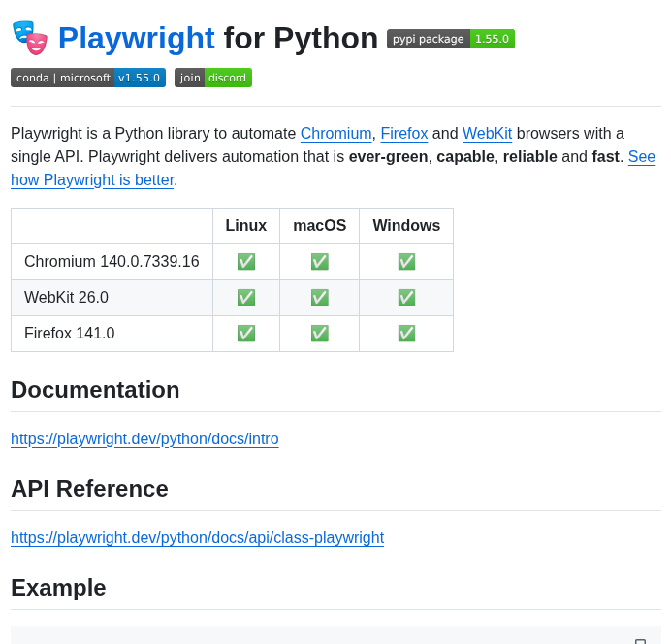Click the Firefox Linux check mark
The height and width of the screenshot is (644, 671).
click(x=246, y=334)
